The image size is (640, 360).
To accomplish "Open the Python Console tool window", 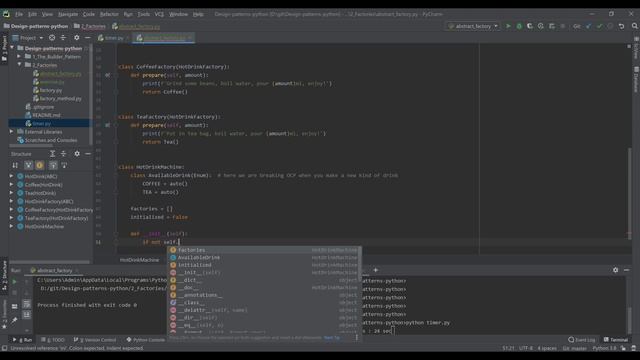I will [x=146, y=340].
